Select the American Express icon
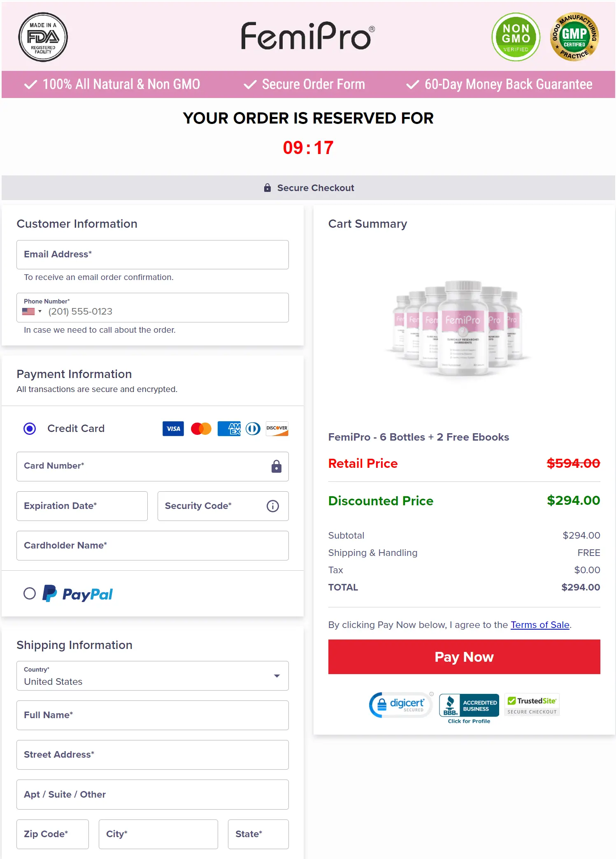 tap(229, 429)
